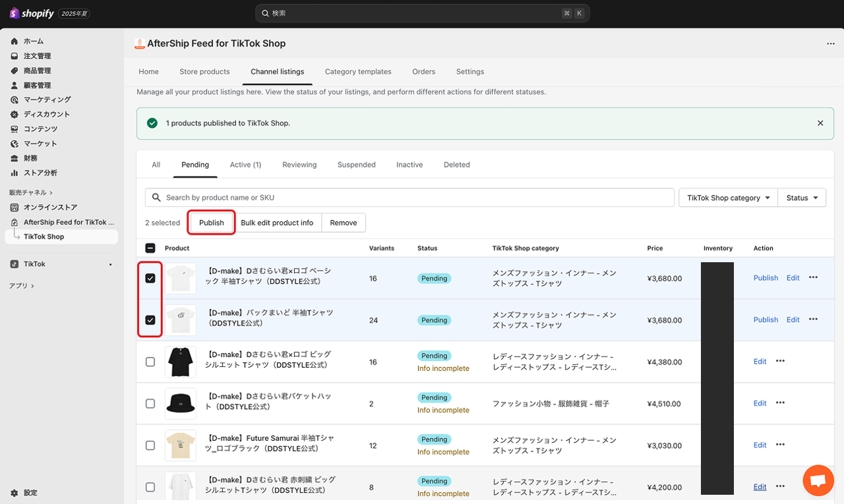Click the Publish button for selected products
This screenshot has height=504, width=844.
(x=212, y=223)
